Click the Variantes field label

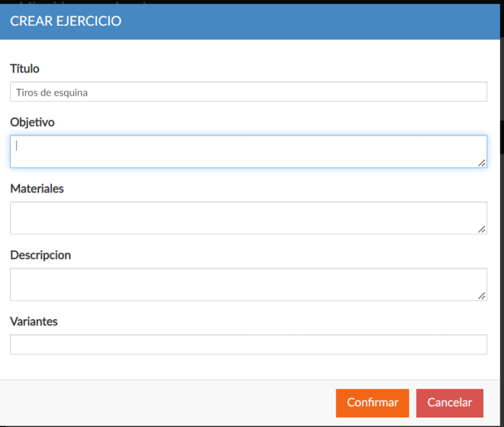point(34,321)
